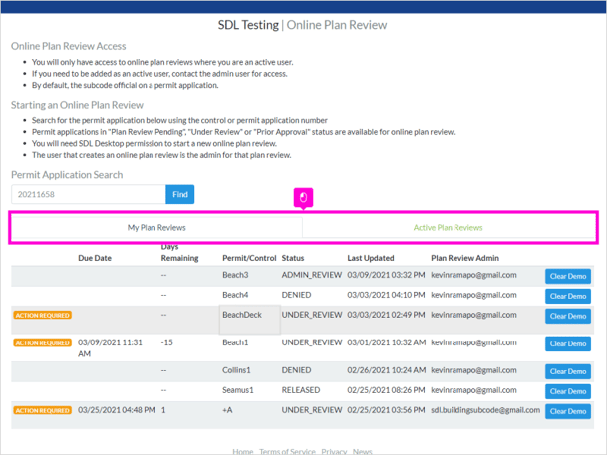The width and height of the screenshot is (607, 455).
Task: Click the RELEASED status text
Action: [301, 390]
